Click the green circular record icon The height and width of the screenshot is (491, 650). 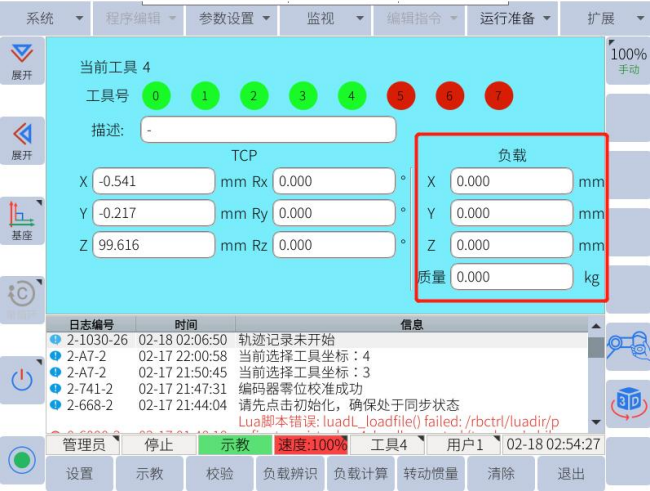tap(21, 461)
